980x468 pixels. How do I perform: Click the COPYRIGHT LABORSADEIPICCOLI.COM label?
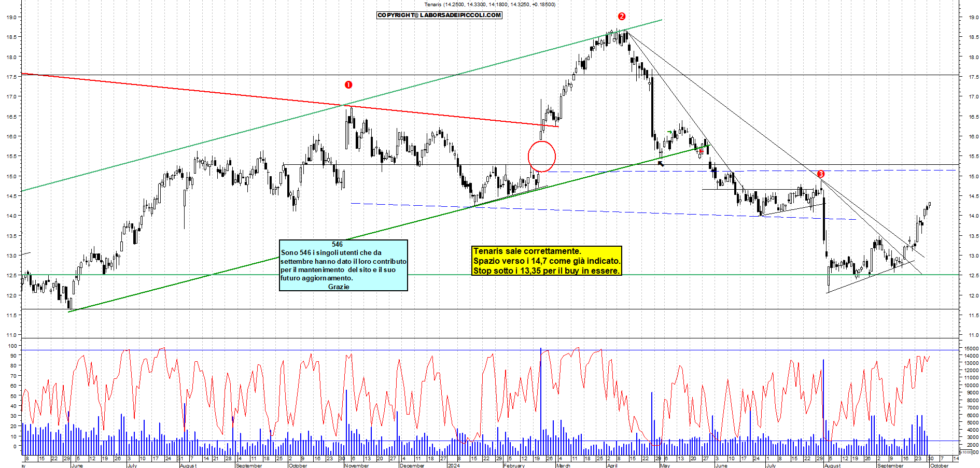click(439, 15)
